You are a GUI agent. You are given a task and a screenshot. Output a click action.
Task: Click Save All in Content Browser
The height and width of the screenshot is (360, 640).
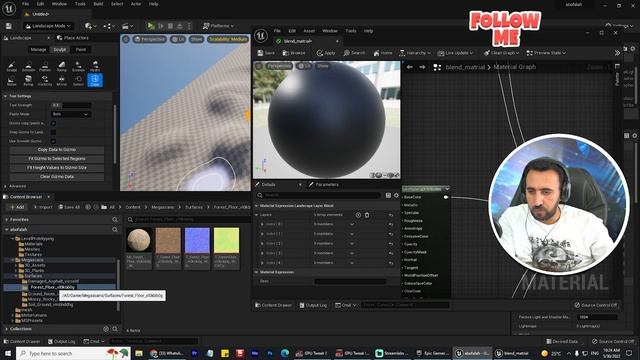(69, 207)
